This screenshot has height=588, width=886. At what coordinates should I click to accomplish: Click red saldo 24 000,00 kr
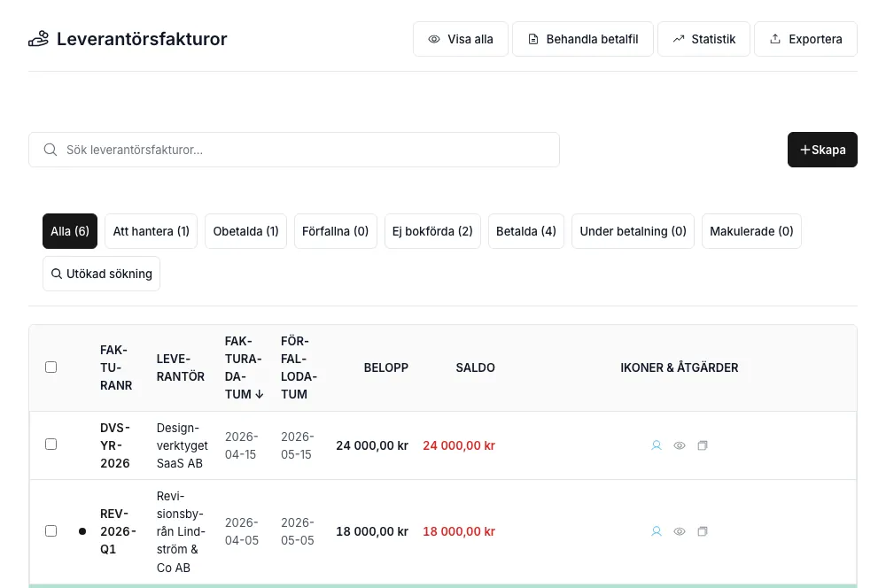[x=459, y=445]
